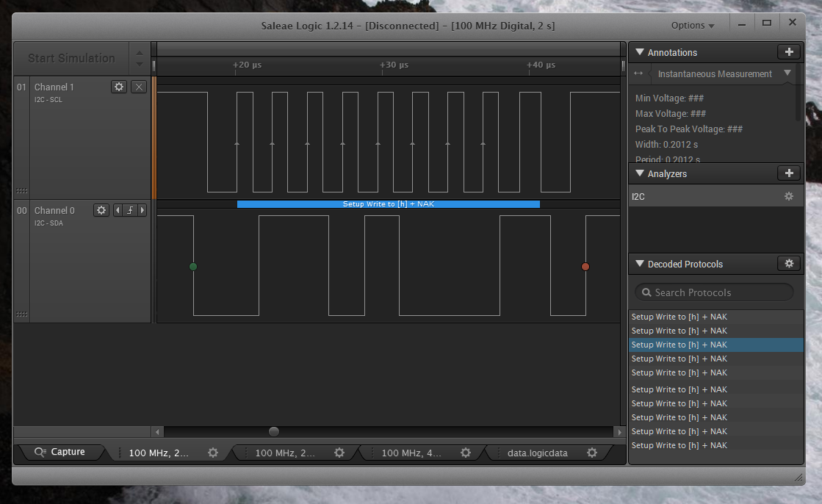Image resolution: width=822 pixels, height=504 pixels.
Task: Minimize the Saleae Logic window
Action: (x=742, y=24)
